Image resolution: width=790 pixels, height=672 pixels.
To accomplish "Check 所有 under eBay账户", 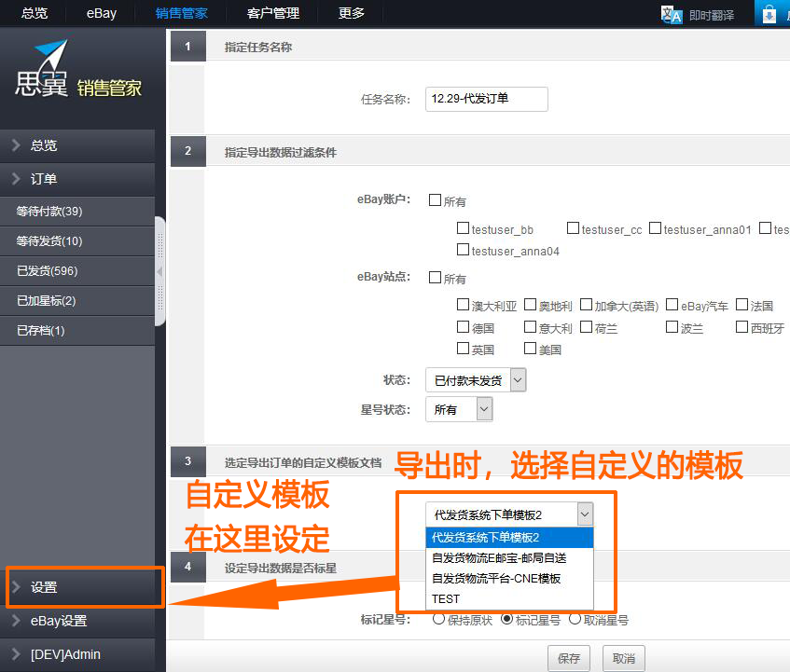I will [435, 200].
